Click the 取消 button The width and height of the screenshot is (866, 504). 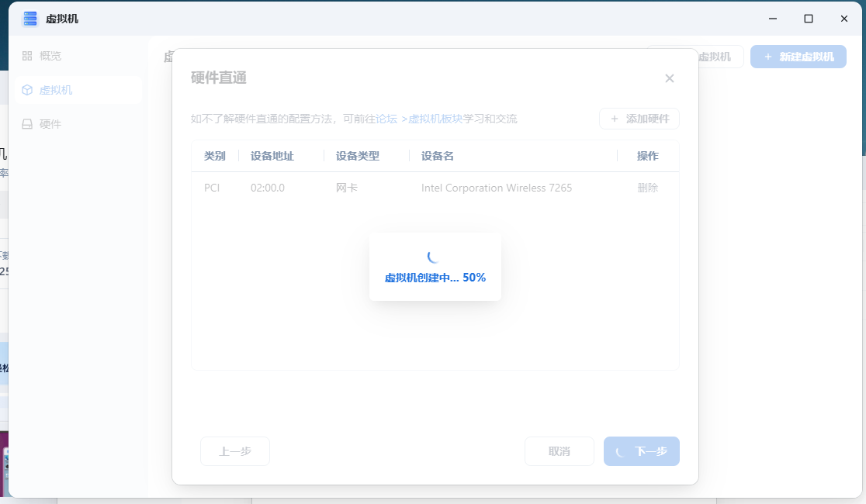click(559, 451)
